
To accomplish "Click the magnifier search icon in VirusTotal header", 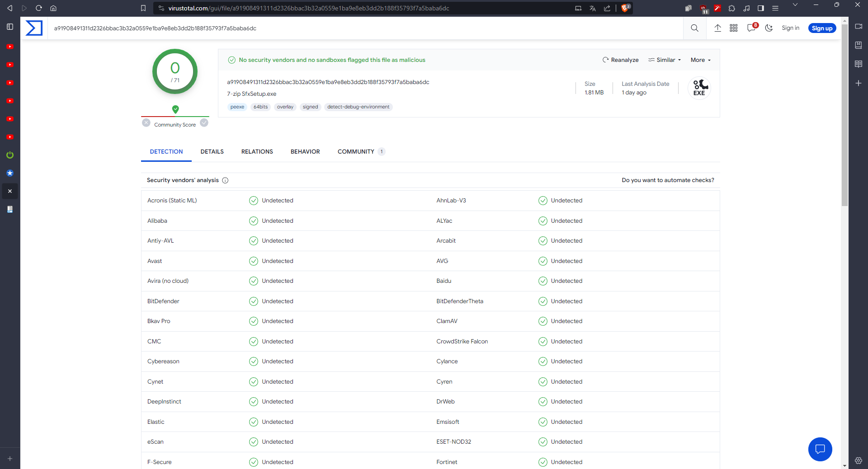I will tap(695, 28).
